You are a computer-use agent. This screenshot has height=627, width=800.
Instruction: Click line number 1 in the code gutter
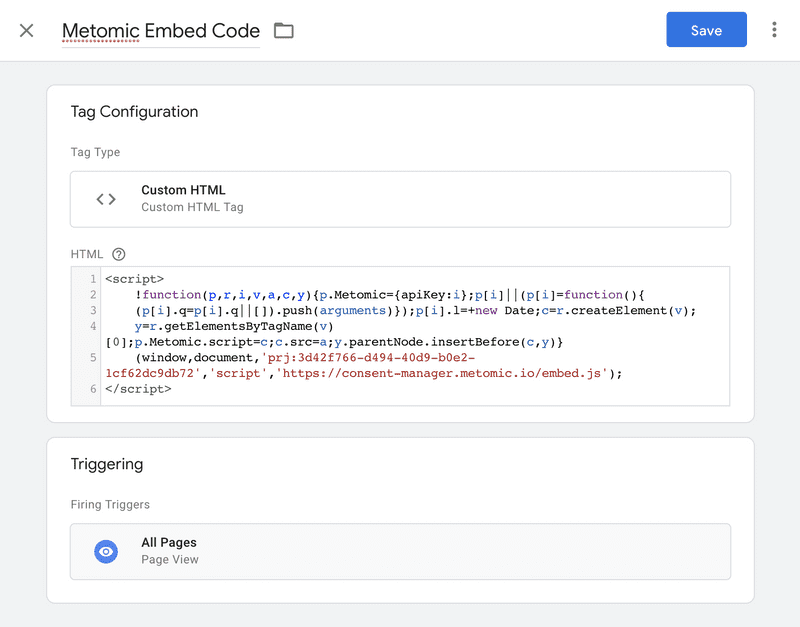[93, 279]
